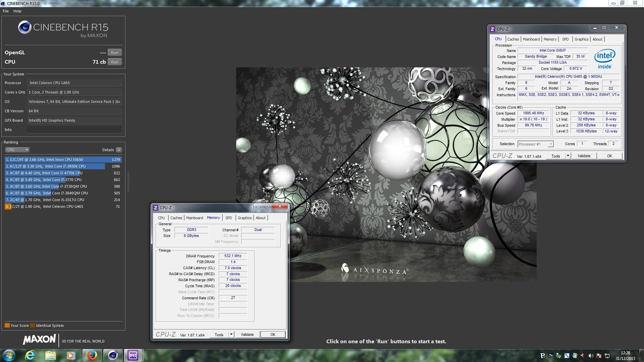Open the taskbar clock showing 12:28
Screen dimensions: 644x362
[625, 356]
